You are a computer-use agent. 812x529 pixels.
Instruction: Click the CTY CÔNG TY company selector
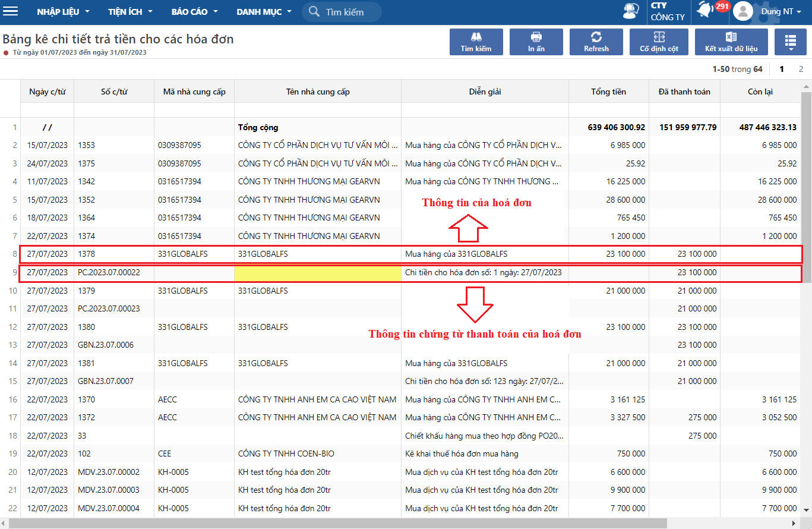(668, 12)
